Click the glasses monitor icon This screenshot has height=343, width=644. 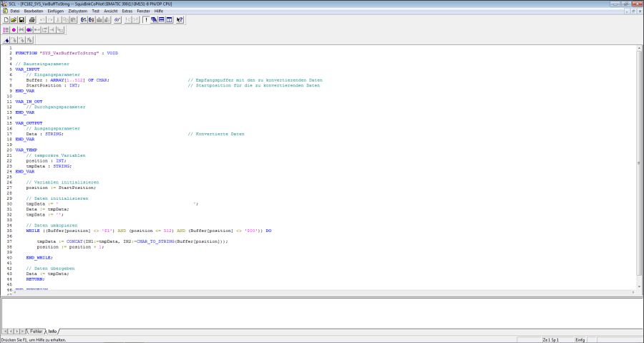coord(117,20)
